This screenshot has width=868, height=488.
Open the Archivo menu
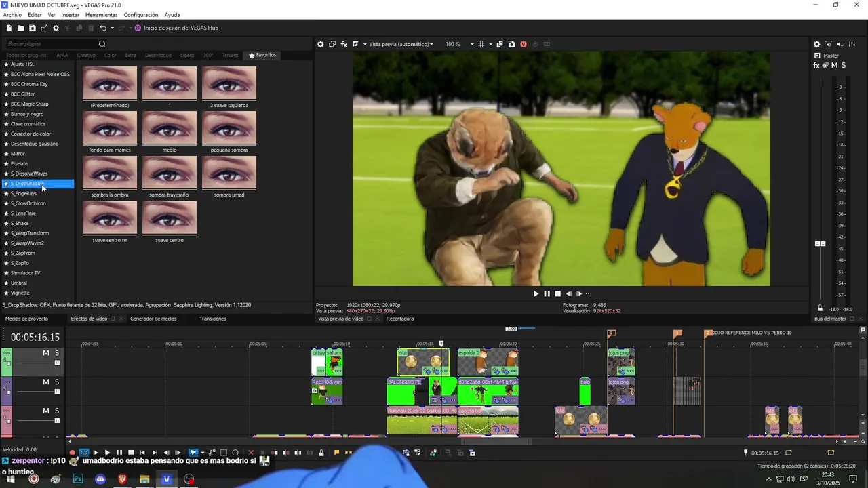(12, 15)
